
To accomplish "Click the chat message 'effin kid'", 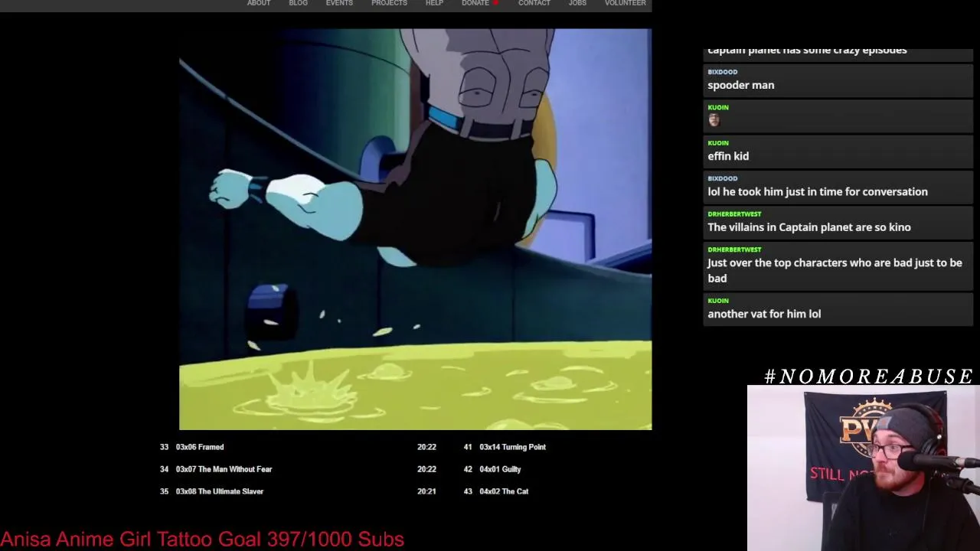I will click(x=728, y=156).
